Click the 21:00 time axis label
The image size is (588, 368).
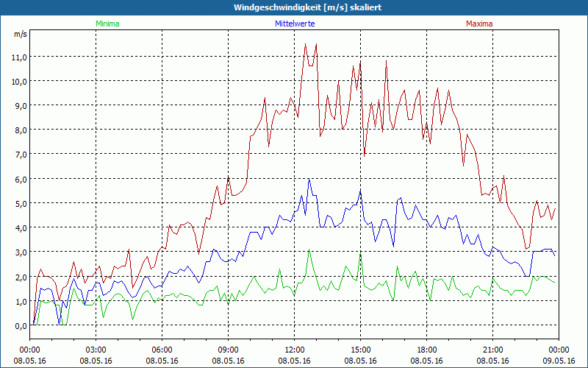coord(492,350)
